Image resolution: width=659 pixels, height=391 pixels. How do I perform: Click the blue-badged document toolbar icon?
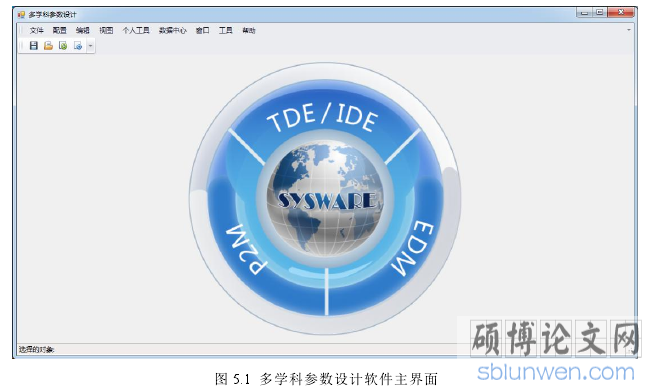78,45
